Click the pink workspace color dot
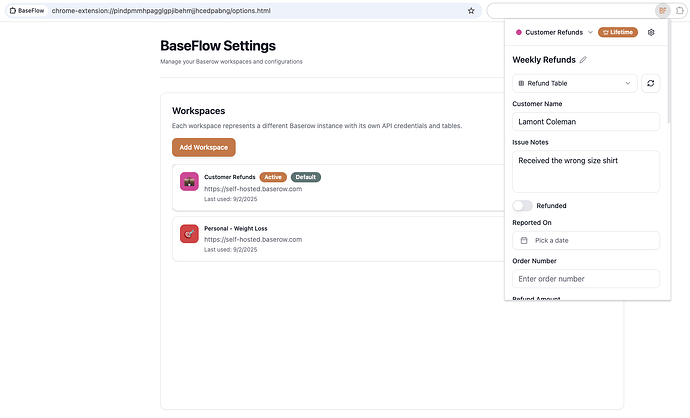 pyautogui.click(x=518, y=32)
